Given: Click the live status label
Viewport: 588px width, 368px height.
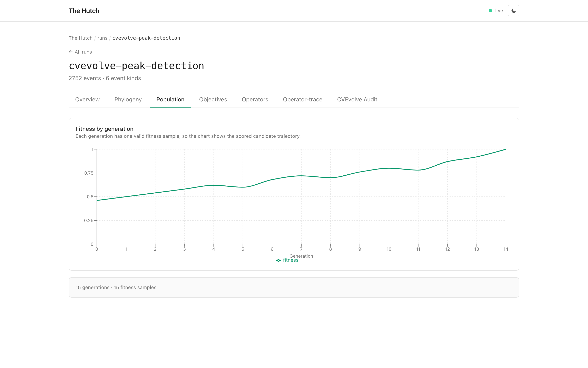Looking at the screenshot, I should pos(499,11).
